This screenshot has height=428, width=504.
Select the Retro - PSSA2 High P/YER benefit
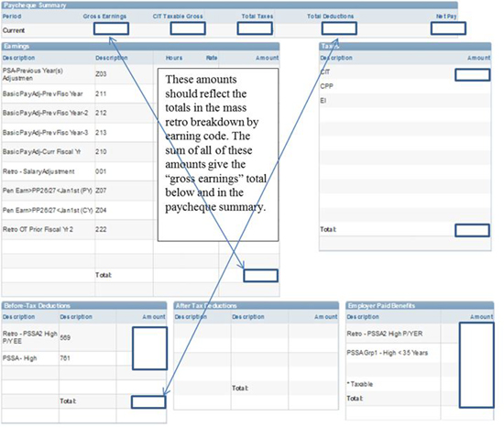(385, 334)
